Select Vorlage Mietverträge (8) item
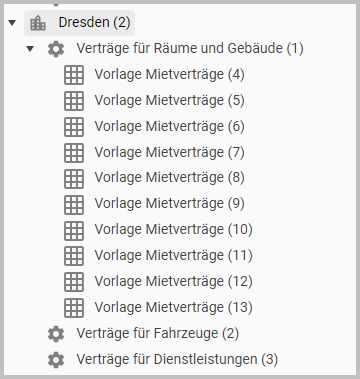Screen dimensions: 360x379 coord(169,178)
